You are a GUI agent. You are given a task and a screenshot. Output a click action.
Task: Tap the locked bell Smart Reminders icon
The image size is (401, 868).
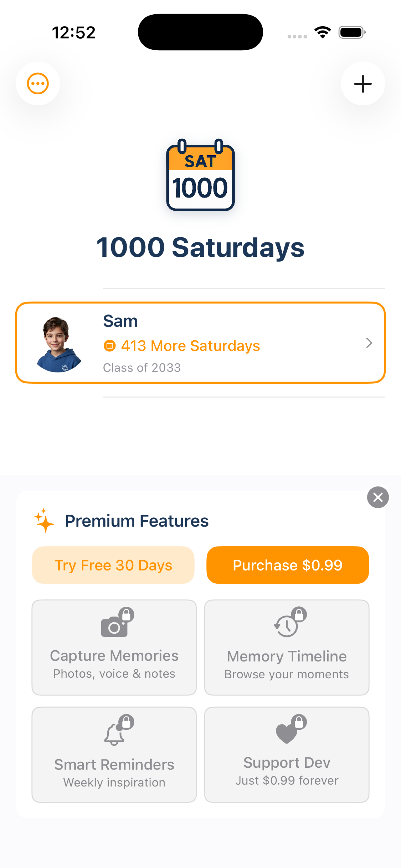[x=116, y=730]
